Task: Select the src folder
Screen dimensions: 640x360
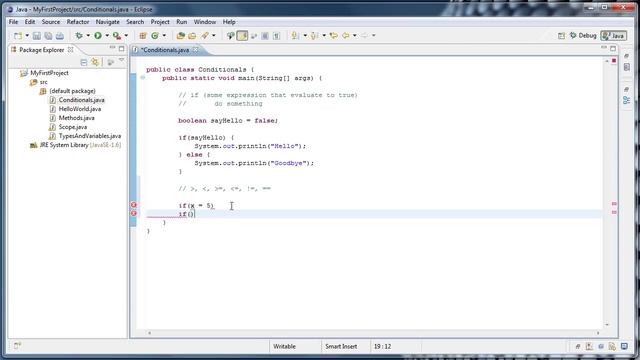Action: click(43, 82)
